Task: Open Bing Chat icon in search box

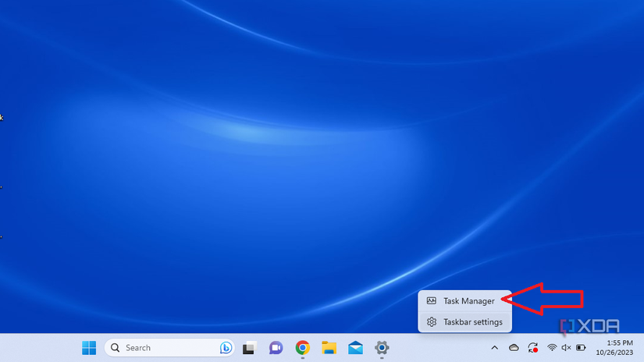Action: pos(226,348)
